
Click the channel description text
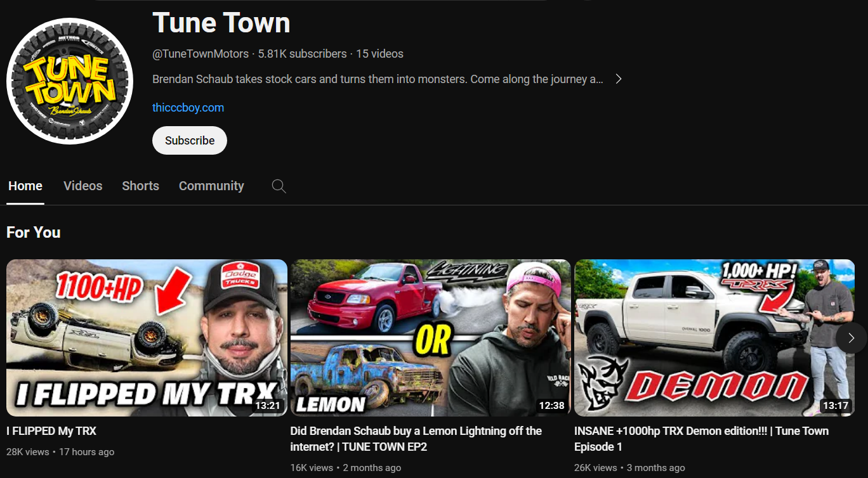click(378, 79)
